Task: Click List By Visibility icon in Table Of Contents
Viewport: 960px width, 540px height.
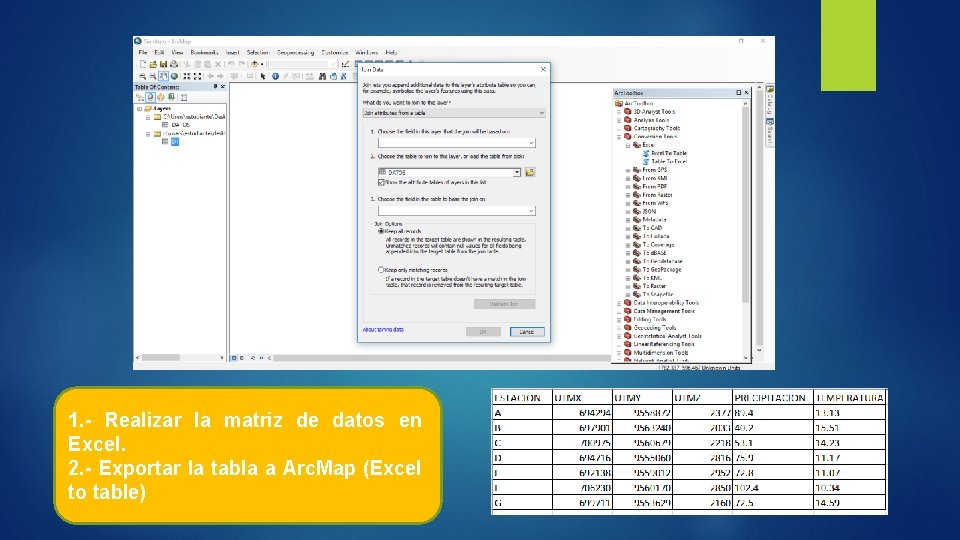Action: (x=160, y=97)
